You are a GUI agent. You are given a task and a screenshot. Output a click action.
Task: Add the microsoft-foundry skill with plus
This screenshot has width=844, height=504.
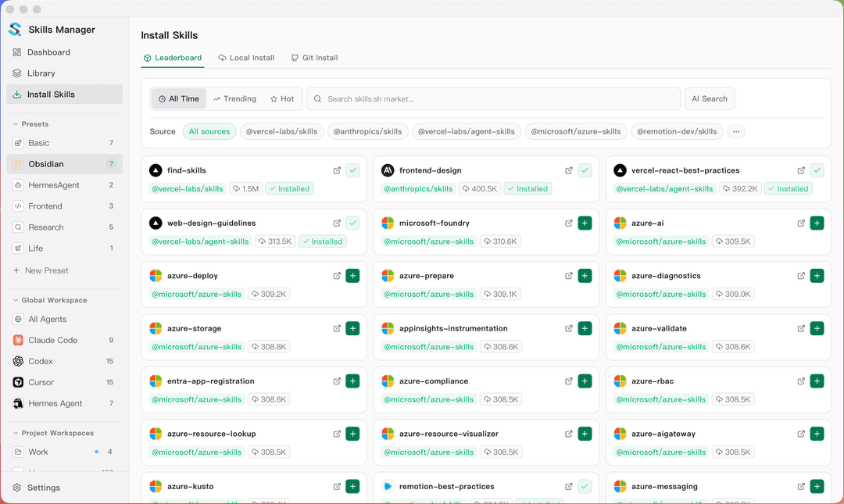click(x=585, y=223)
